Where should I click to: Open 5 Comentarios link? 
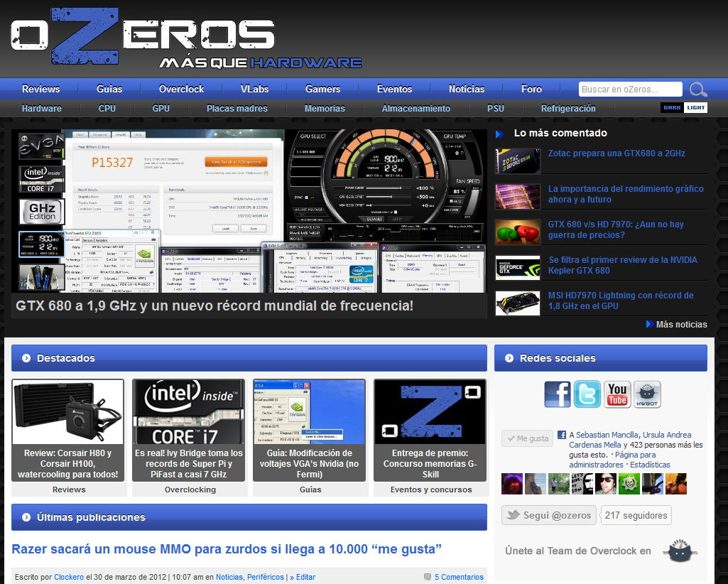460,577
